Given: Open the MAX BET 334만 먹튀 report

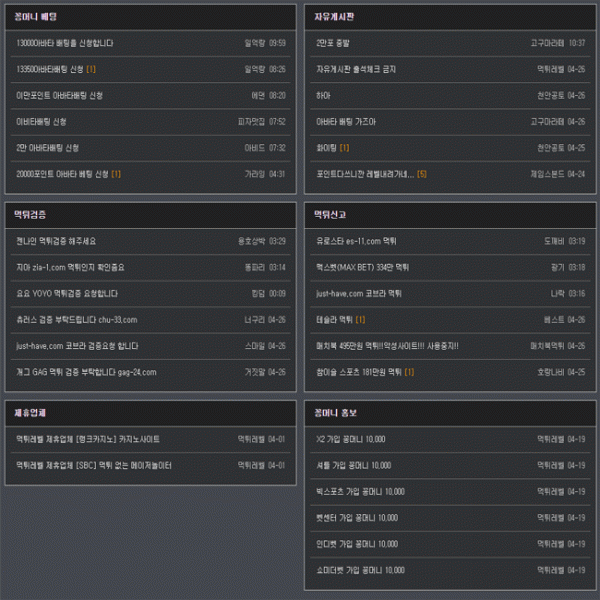Looking at the screenshot, I should [362, 267].
